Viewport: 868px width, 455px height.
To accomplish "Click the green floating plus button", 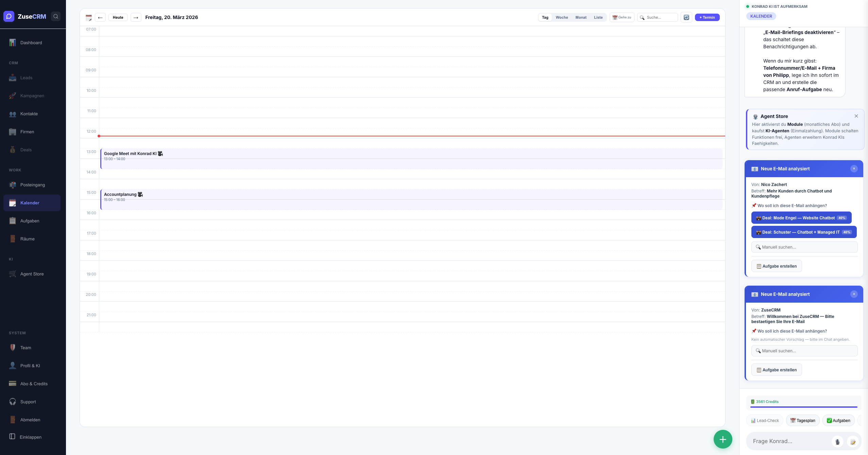I will coord(723,439).
